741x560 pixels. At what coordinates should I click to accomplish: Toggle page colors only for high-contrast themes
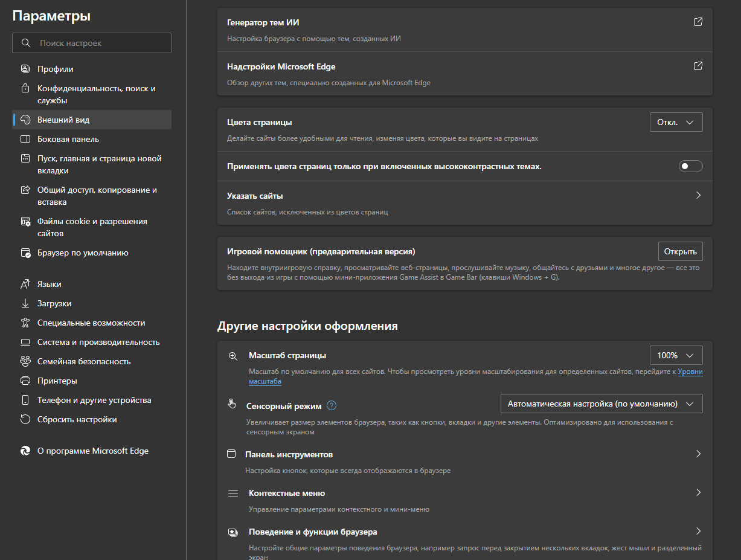[690, 166]
